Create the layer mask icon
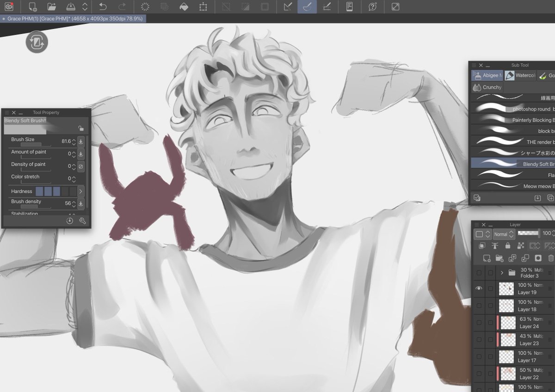 (x=538, y=258)
